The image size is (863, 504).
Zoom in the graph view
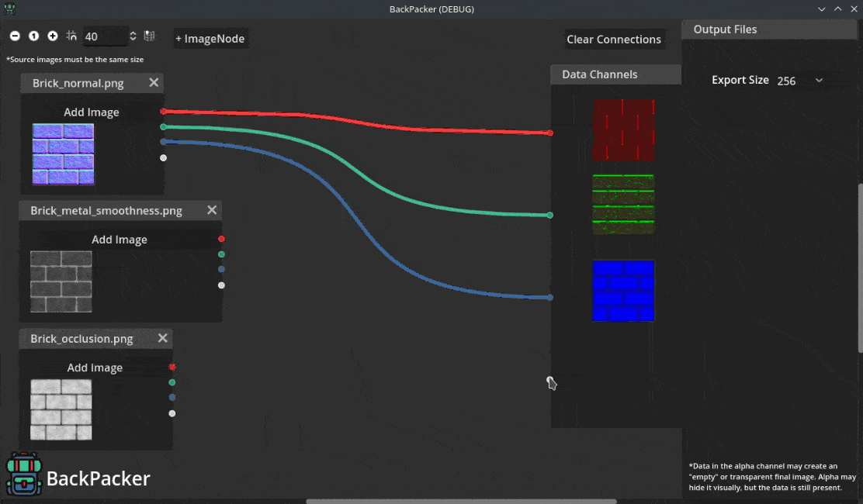click(52, 36)
